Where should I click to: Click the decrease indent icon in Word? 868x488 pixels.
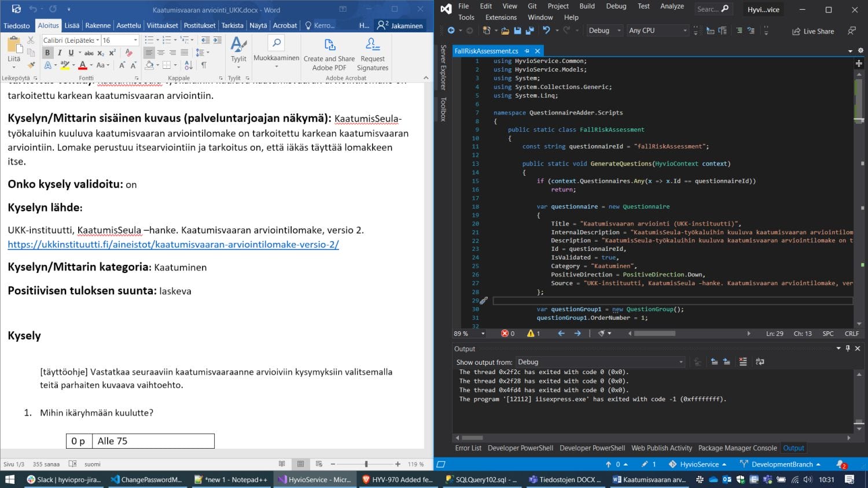click(205, 40)
